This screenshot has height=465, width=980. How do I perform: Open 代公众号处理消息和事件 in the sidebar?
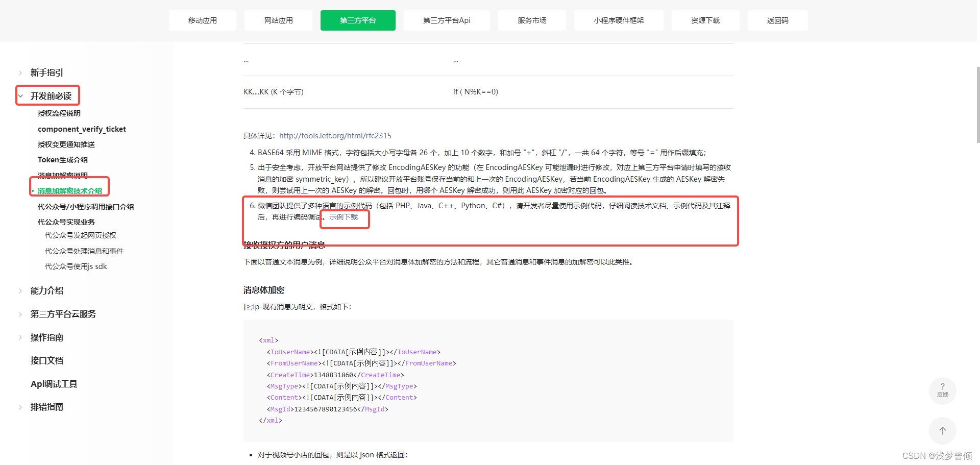coord(84,251)
